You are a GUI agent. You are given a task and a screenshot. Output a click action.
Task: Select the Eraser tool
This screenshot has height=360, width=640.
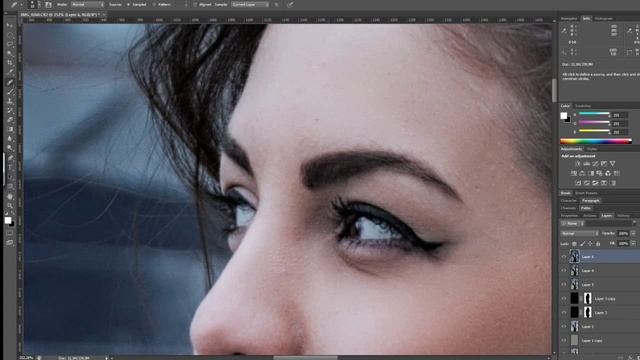click(x=10, y=120)
